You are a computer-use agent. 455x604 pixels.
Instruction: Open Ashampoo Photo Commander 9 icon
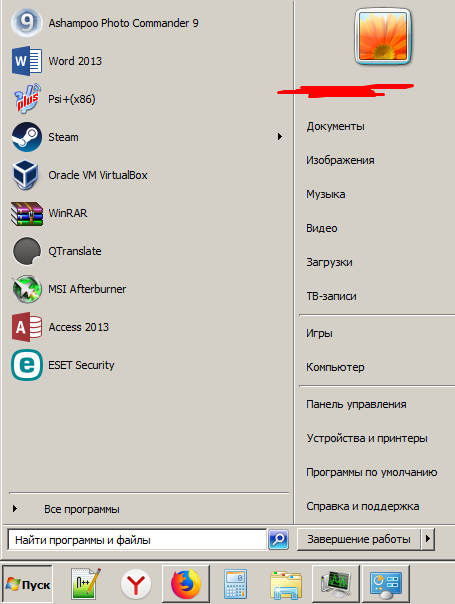point(27,23)
